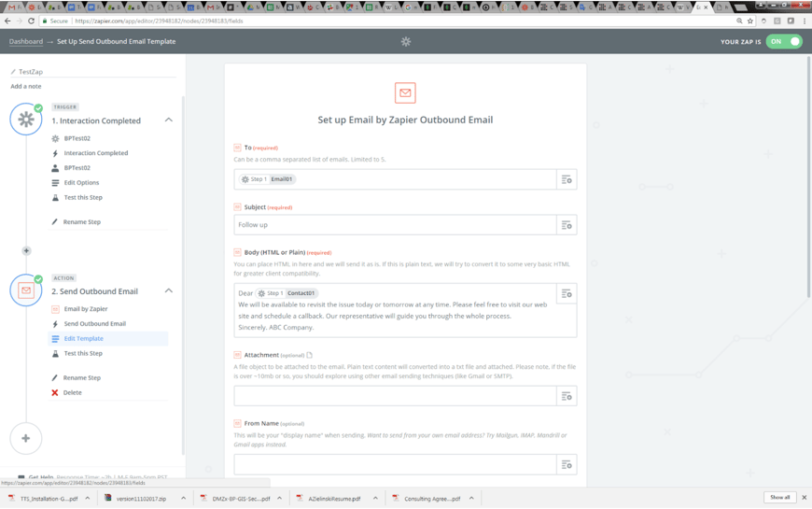Screen dimensions: 812x509
Task: Expand options for AZielinskiResume.pdf download
Action: pyautogui.click(x=375, y=499)
